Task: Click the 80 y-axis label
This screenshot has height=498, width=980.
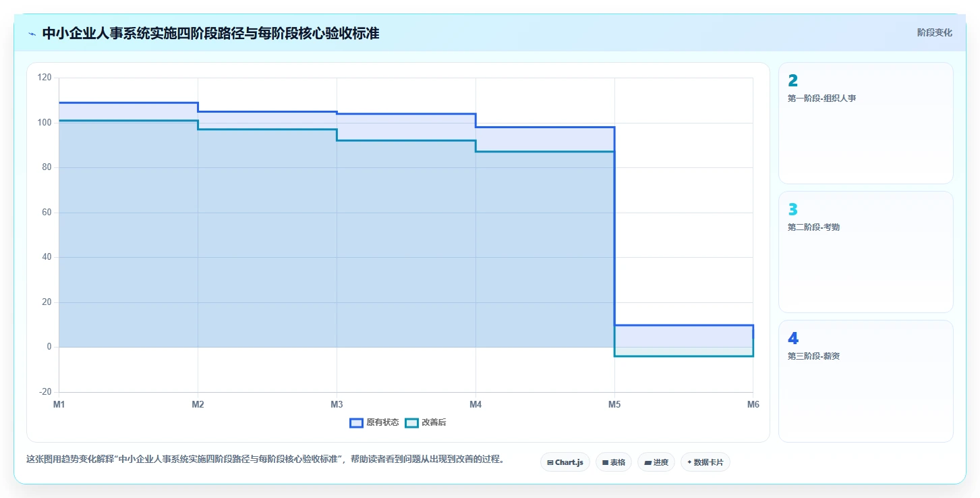Action: [47, 167]
